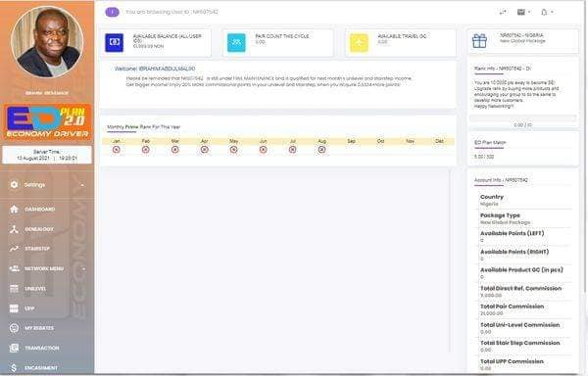Open the notifications bell dropdown

[547, 13]
